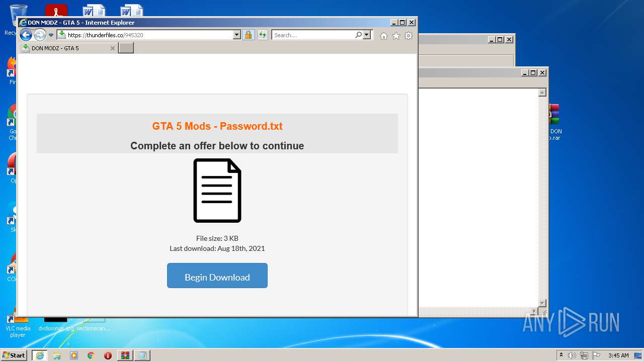The height and width of the screenshot is (362, 644).
Task: Click the network tray icon
Action: pyautogui.click(x=584, y=355)
